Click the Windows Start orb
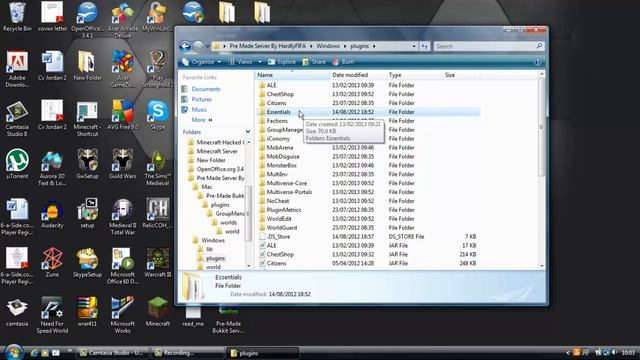 click(x=14, y=352)
